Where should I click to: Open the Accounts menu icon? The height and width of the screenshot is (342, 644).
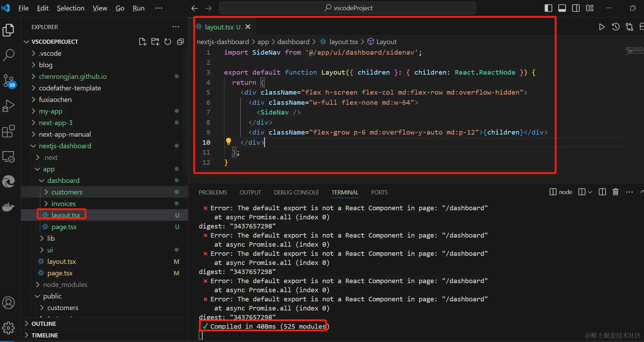[8, 303]
